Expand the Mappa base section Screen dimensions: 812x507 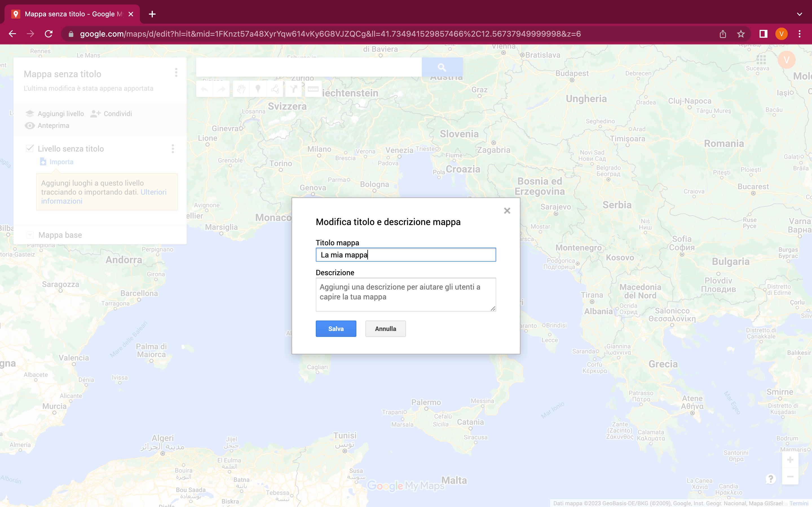30,235
